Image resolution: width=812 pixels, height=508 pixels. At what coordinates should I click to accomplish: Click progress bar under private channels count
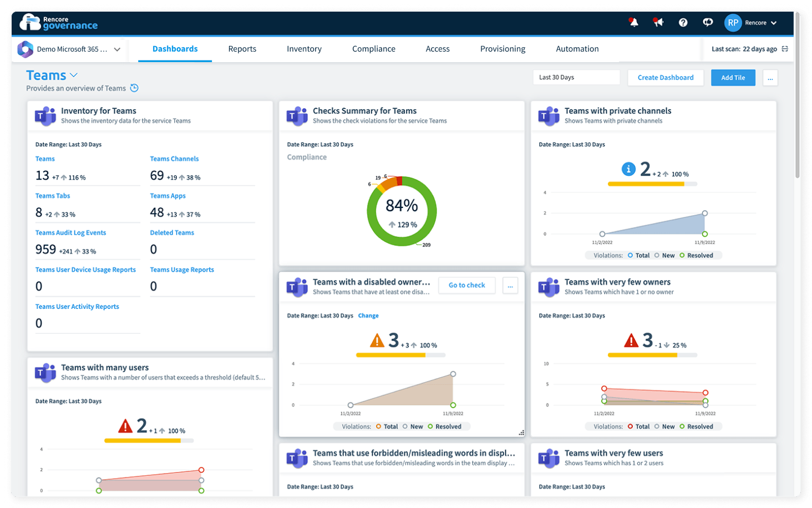click(x=652, y=184)
